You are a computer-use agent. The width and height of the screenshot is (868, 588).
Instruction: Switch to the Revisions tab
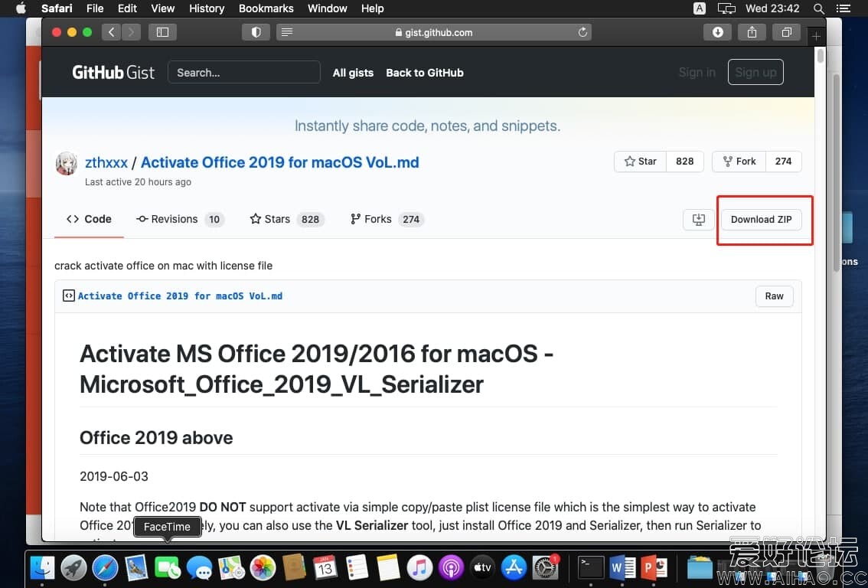[175, 219]
